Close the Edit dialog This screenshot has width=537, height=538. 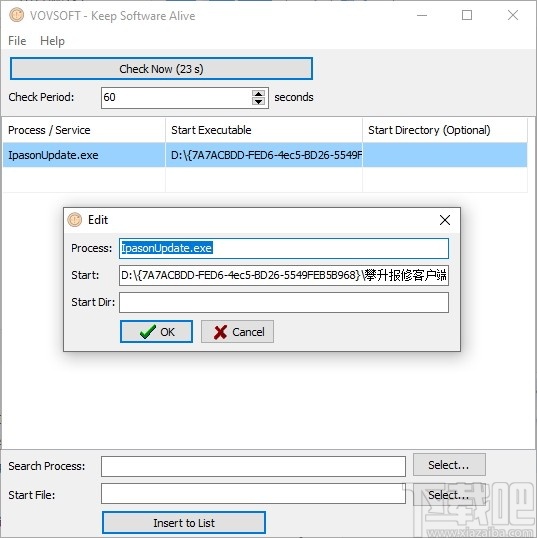[445, 220]
